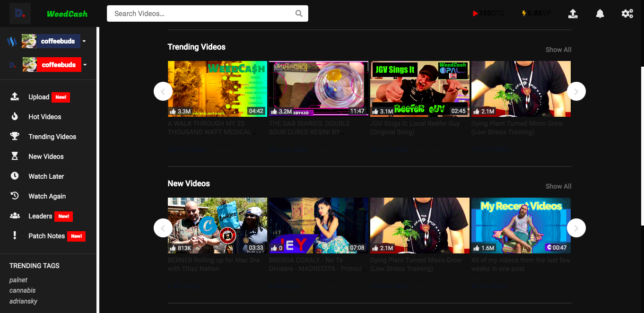Click the history icon beside Watch Again
644x313 pixels.
click(x=15, y=196)
